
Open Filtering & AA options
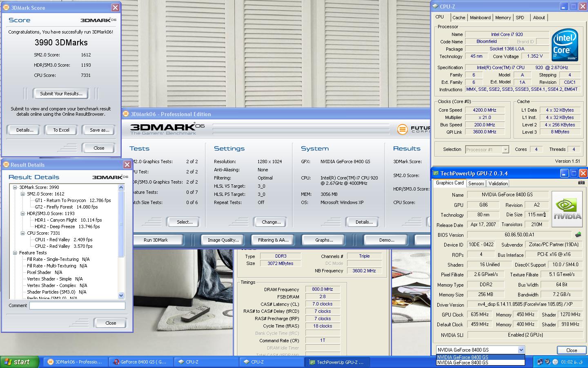[273, 240]
